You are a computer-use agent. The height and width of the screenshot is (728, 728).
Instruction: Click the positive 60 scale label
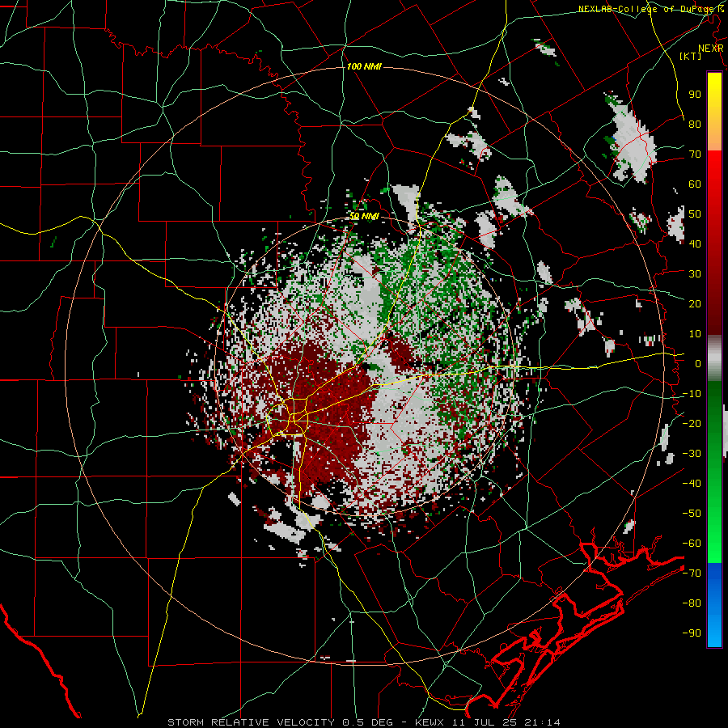[x=695, y=184]
